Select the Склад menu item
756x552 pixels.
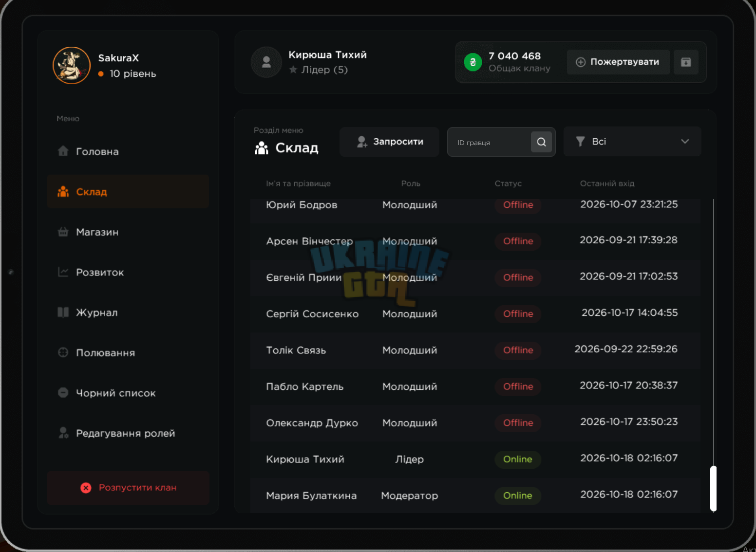tap(128, 192)
